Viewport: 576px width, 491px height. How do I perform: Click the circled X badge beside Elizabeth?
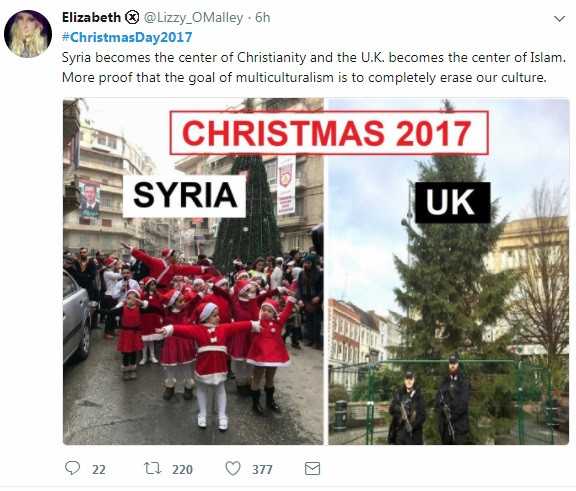tap(132, 17)
